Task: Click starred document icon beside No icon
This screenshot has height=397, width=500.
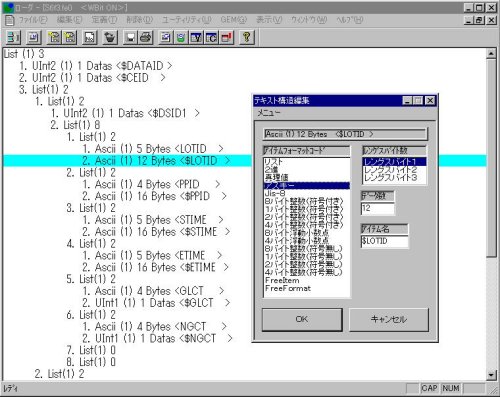Action: pos(70,38)
